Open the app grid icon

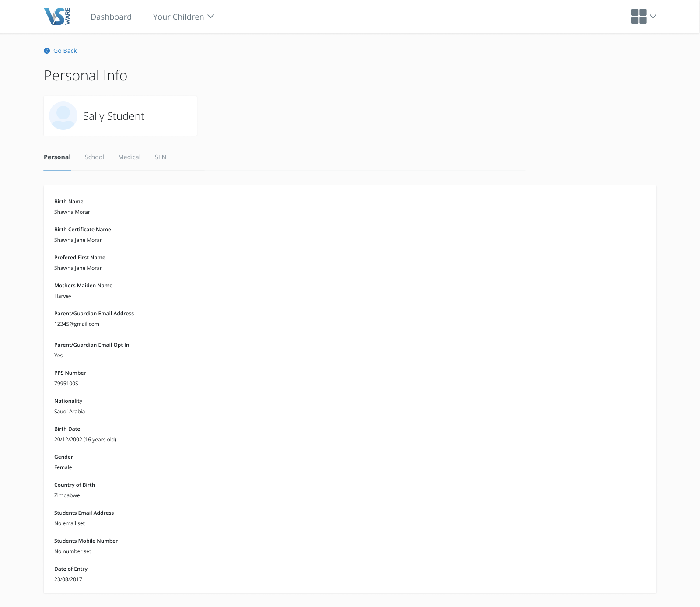click(x=639, y=17)
